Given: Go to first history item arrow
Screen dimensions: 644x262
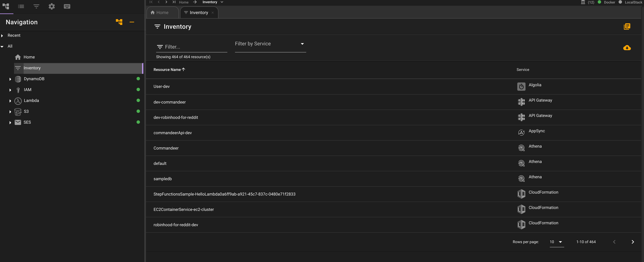Looking at the screenshot, I should tap(151, 2).
